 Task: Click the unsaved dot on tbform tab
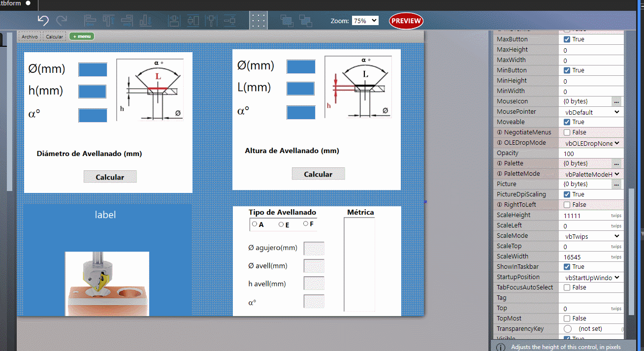point(28,3)
